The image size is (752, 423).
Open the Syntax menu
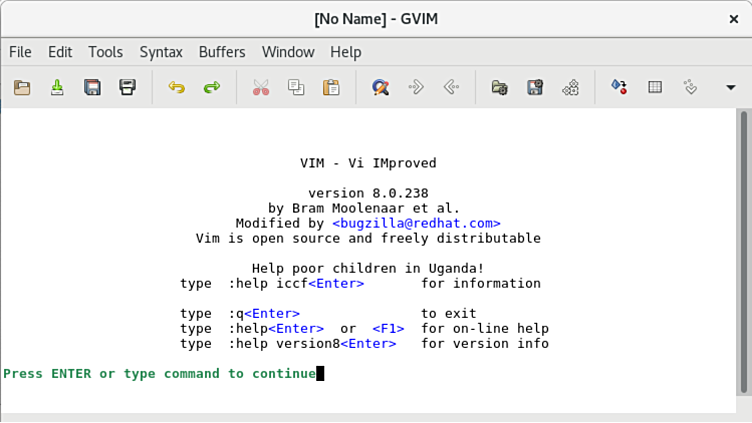coord(161,52)
